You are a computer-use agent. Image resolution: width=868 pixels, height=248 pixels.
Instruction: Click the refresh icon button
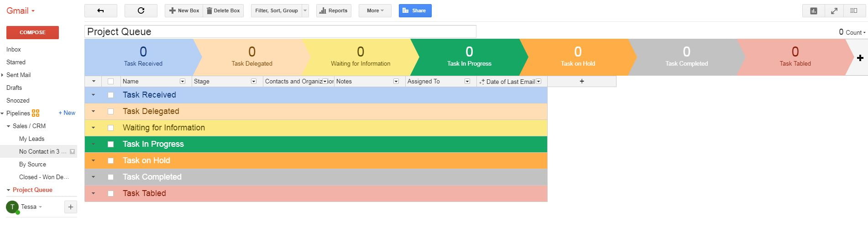coord(141,10)
